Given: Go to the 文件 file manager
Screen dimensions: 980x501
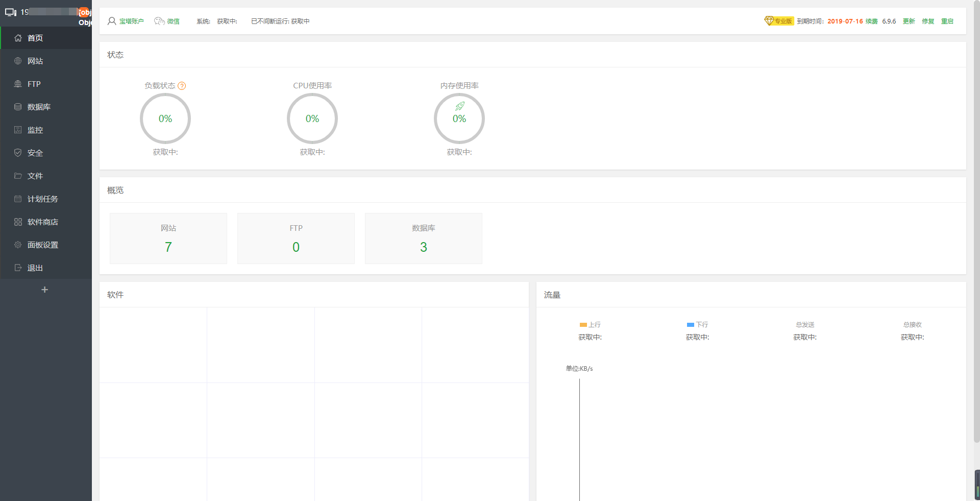Looking at the screenshot, I should point(35,176).
